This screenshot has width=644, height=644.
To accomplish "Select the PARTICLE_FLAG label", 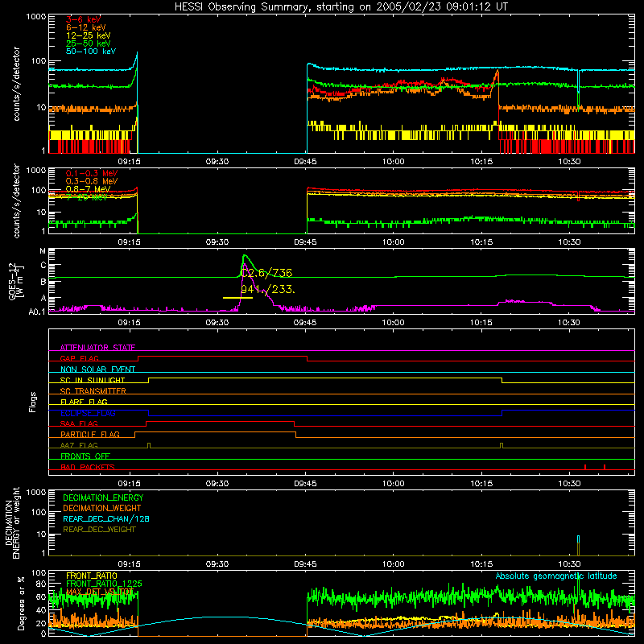I will coord(90,434).
